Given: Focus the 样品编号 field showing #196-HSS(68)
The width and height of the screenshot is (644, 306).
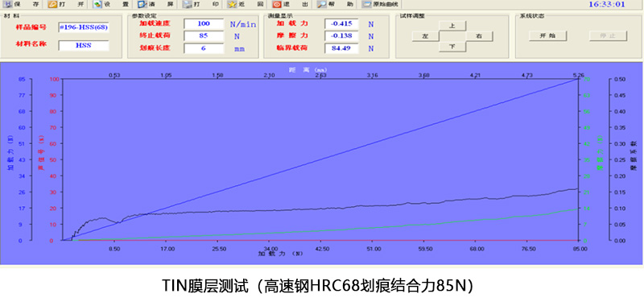Looking at the screenshot, I should coord(84,27).
